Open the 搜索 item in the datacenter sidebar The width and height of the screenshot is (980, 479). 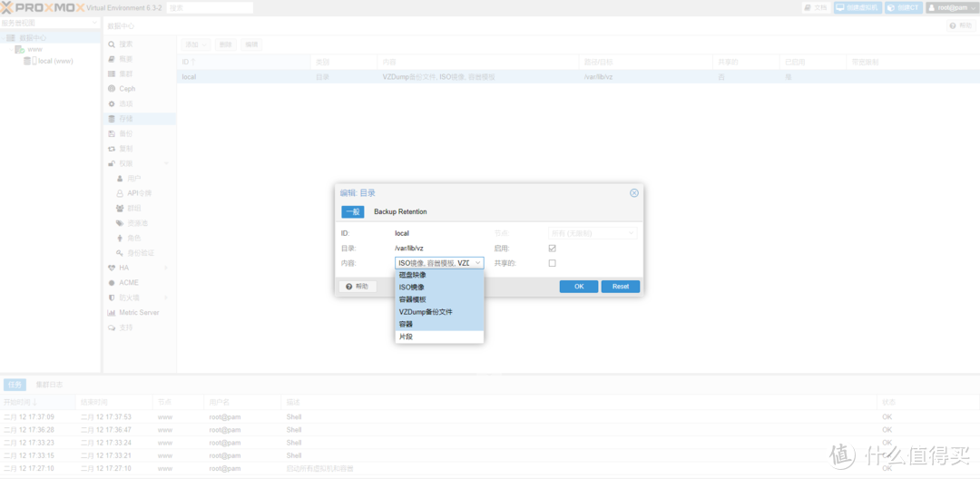pos(125,44)
